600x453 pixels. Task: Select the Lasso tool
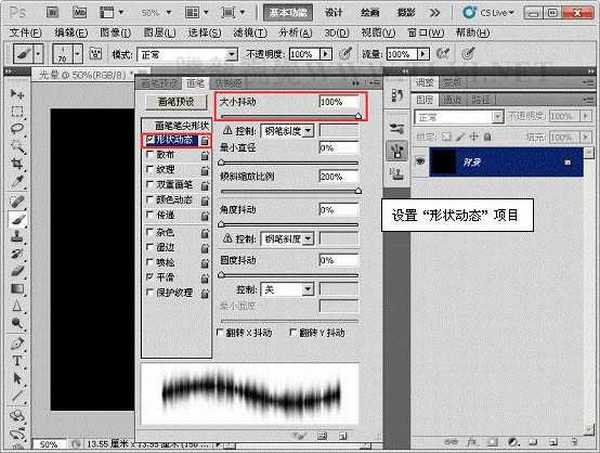coord(17,128)
